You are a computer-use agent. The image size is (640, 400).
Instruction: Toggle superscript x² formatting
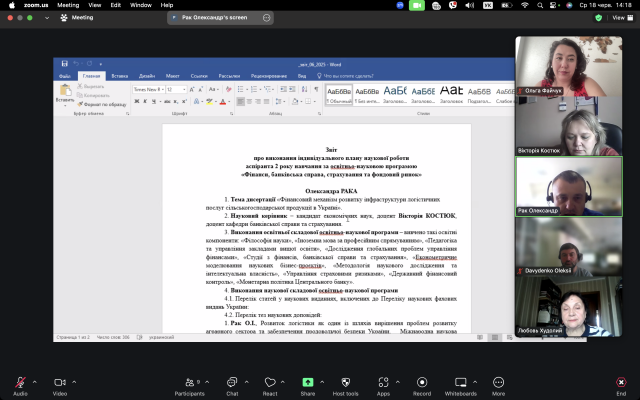tap(184, 102)
